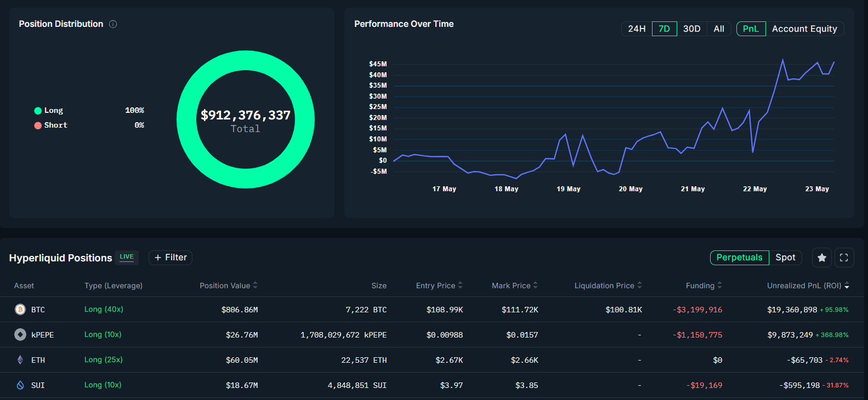
Task: Click the Hyperliquid Positions heading
Action: click(61, 258)
